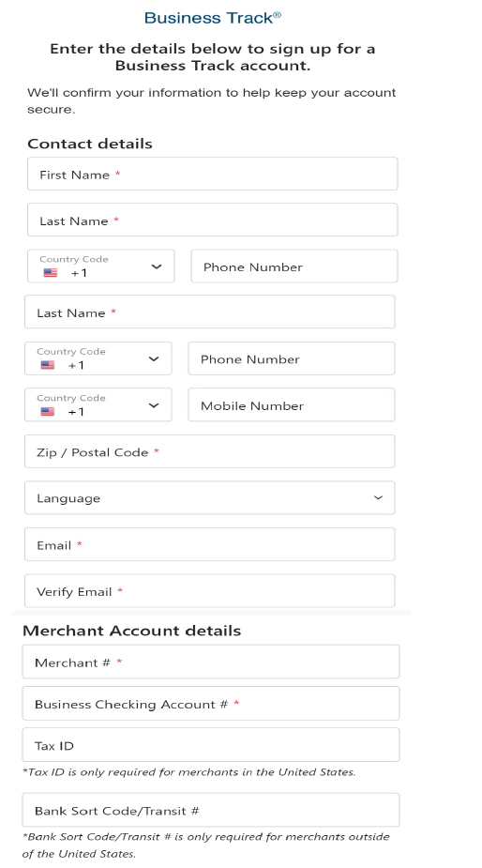Focus the Merchant # field

[211, 662]
